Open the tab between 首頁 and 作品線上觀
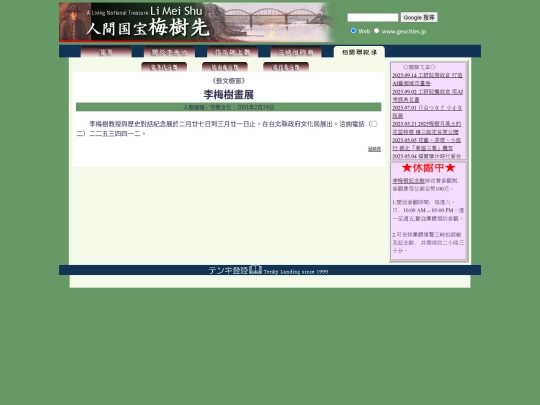Viewport: 540px width, 405px height. [x=169, y=52]
